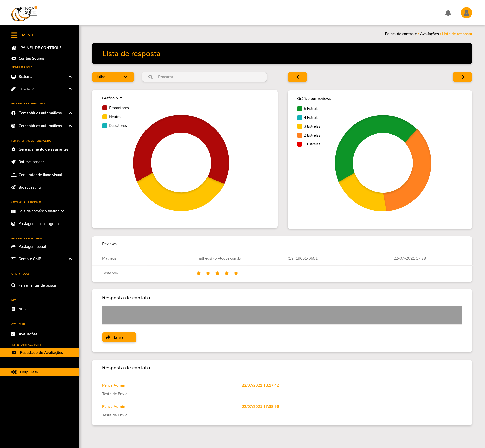The height and width of the screenshot is (448, 485).
Task: Click the 5 Estrelas green swatch
Action: click(300, 109)
